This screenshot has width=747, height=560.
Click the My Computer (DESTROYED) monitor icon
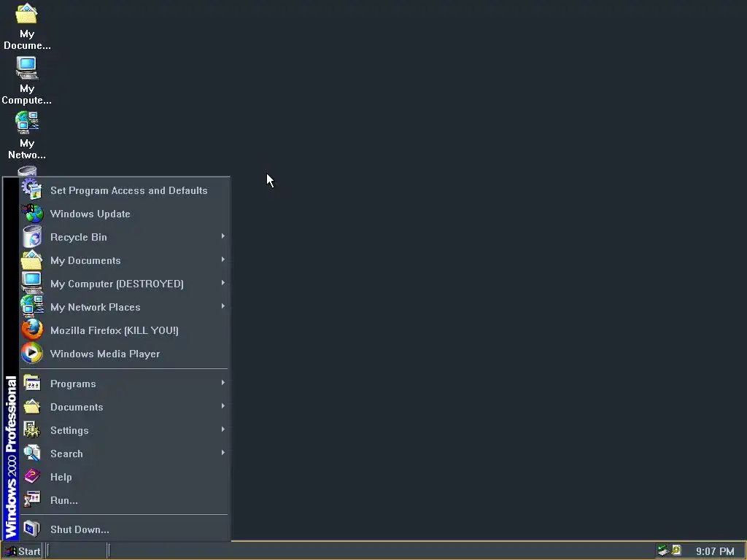coord(32,284)
